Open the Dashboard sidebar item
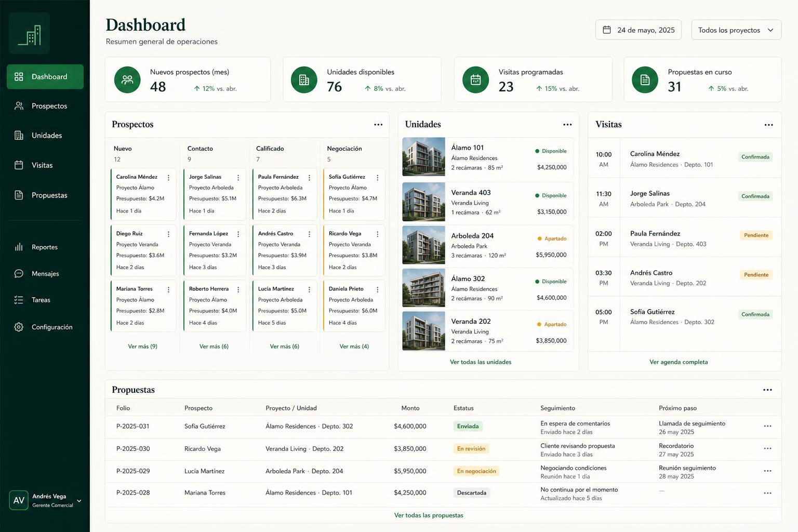Image resolution: width=798 pixels, height=532 pixels. [x=45, y=77]
